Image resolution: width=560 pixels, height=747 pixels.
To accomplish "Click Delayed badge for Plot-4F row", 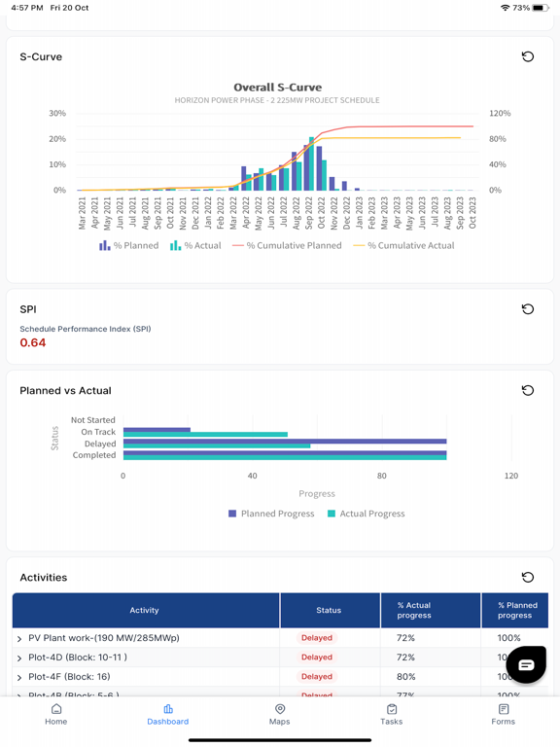I will pos(317,677).
